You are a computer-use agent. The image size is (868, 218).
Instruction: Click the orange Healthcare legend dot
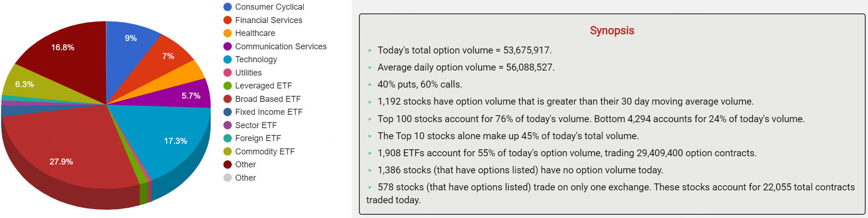(x=228, y=33)
